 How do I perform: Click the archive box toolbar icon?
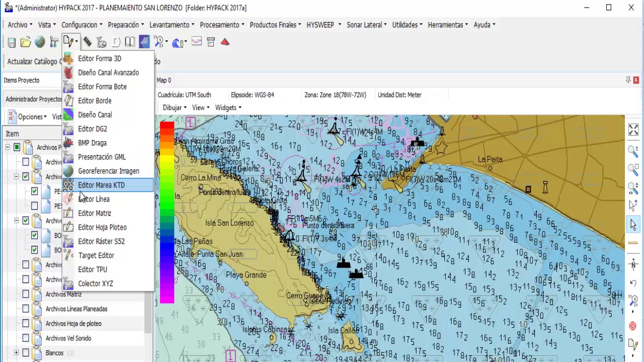click(211, 42)
